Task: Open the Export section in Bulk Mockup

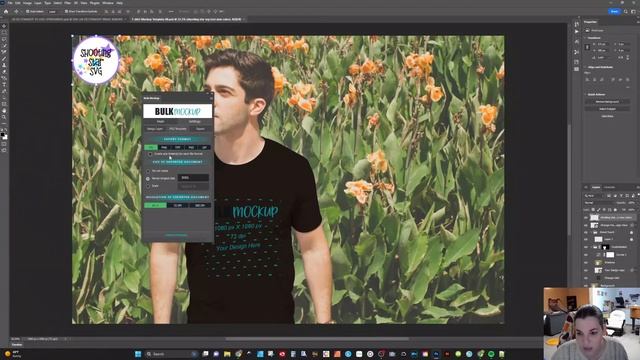Action: [200, 129]
